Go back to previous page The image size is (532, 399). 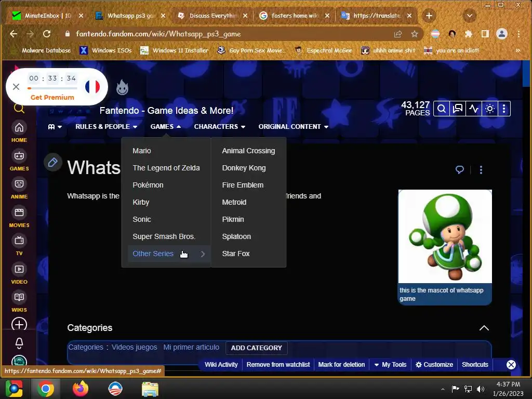(14, 34)
